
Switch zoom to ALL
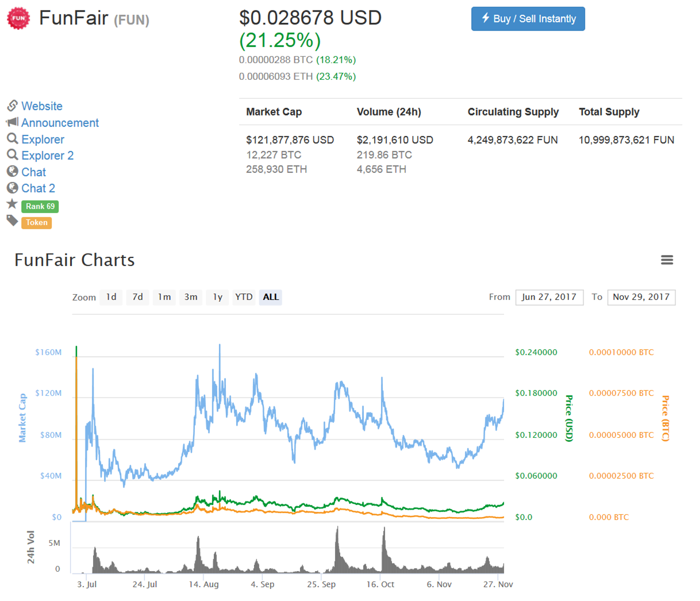click(271, 297)
